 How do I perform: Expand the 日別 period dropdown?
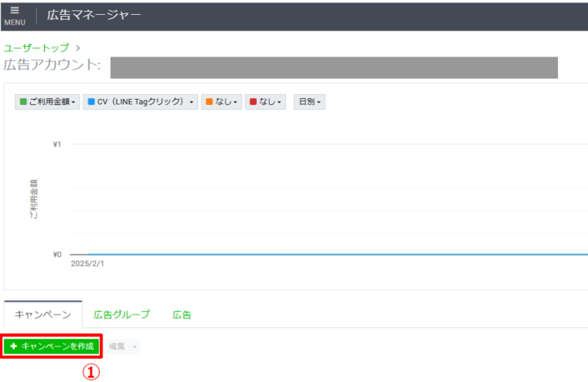point(309,102)
